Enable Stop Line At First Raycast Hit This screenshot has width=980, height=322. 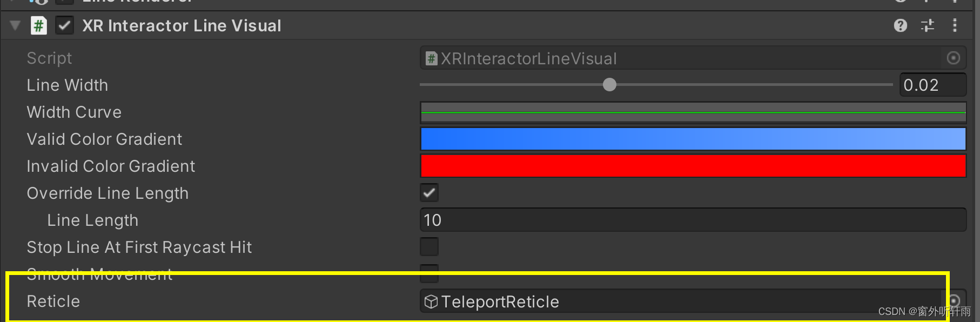[x=429, y=247]
